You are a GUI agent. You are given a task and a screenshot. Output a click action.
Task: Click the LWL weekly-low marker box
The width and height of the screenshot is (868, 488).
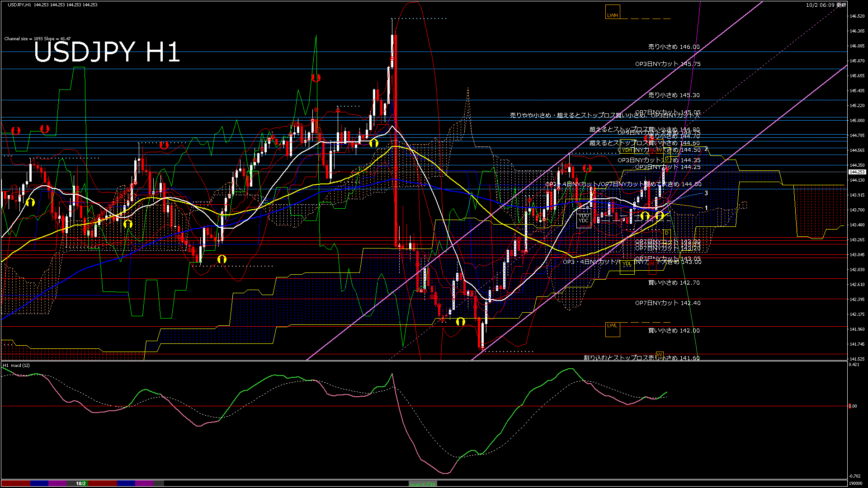click(613, 329)
